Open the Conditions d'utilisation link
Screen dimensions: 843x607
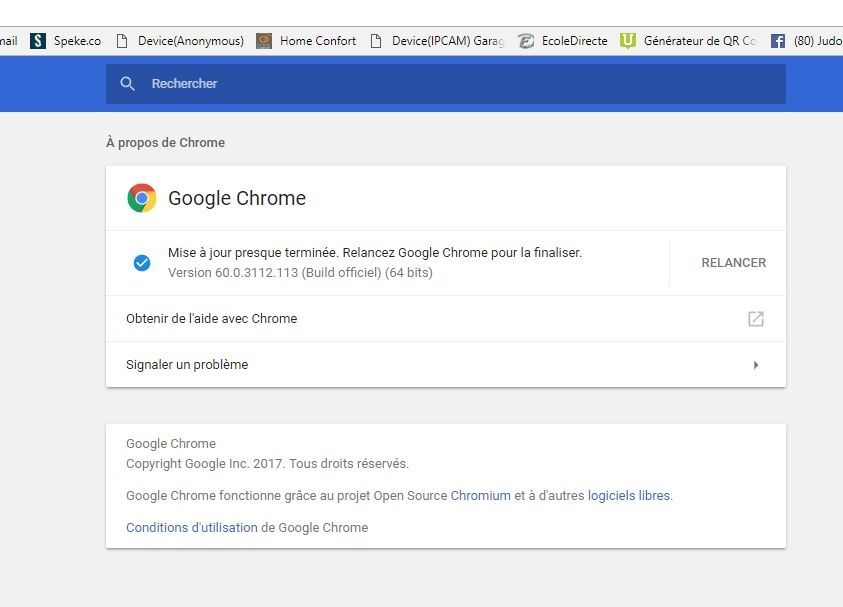[192, 527]
